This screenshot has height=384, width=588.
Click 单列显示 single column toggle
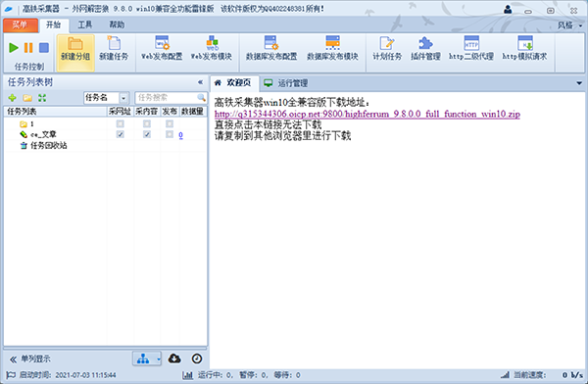30,359
